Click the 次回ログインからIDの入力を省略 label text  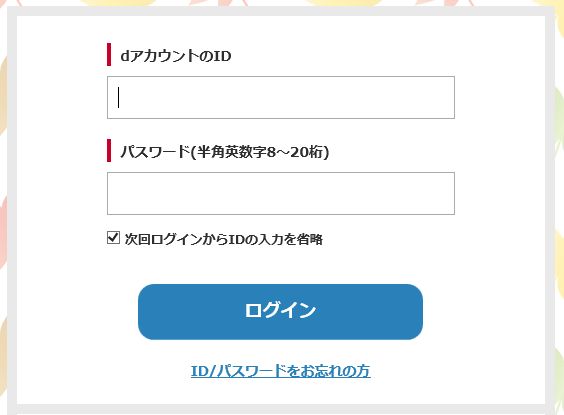click(x=223, y=239)
